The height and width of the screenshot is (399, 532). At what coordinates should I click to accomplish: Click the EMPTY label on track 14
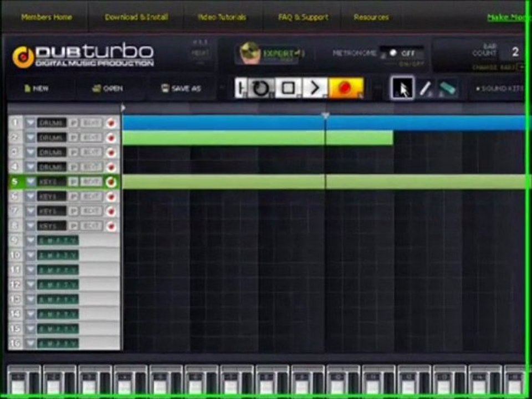pos(58,314)
